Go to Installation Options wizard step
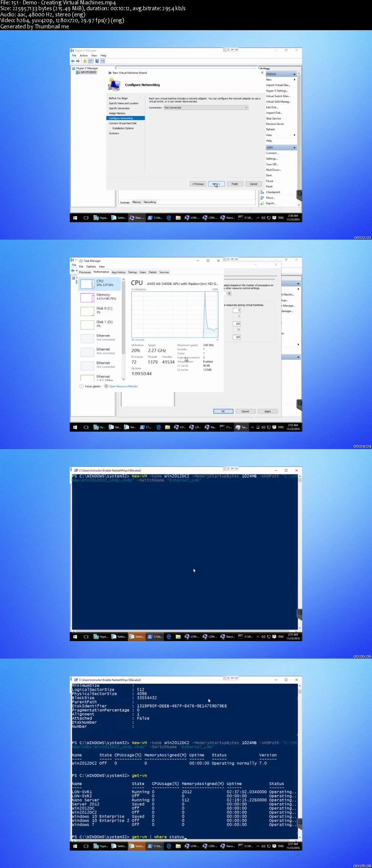The width and height of the screenshot is (372, 868). click(123, 128)
